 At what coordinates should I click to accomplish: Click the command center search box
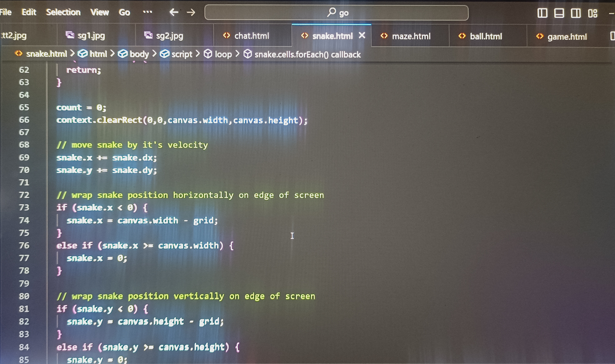(336, 13)
